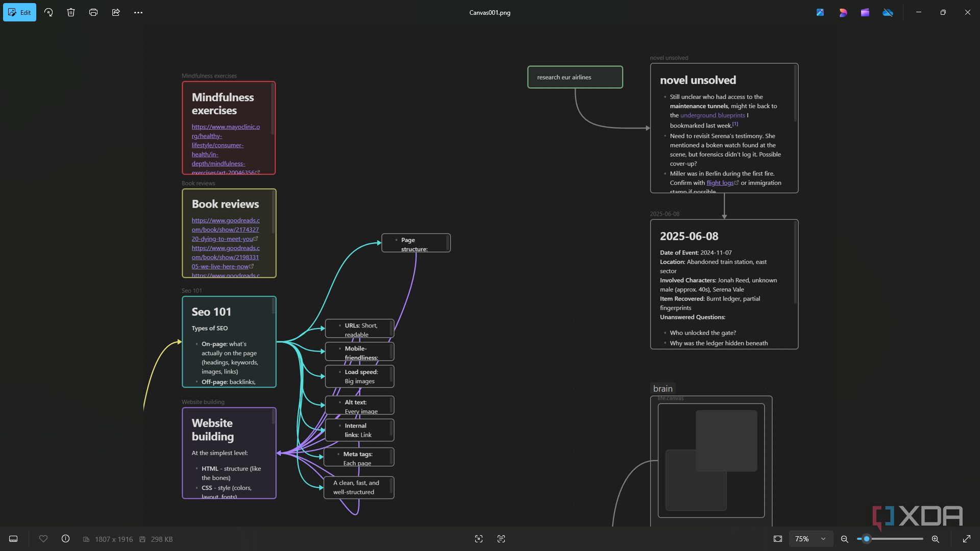This screenshot has width=980, height=551.
Task: Click the Seo 101 card heading
Action: point(211,312)
